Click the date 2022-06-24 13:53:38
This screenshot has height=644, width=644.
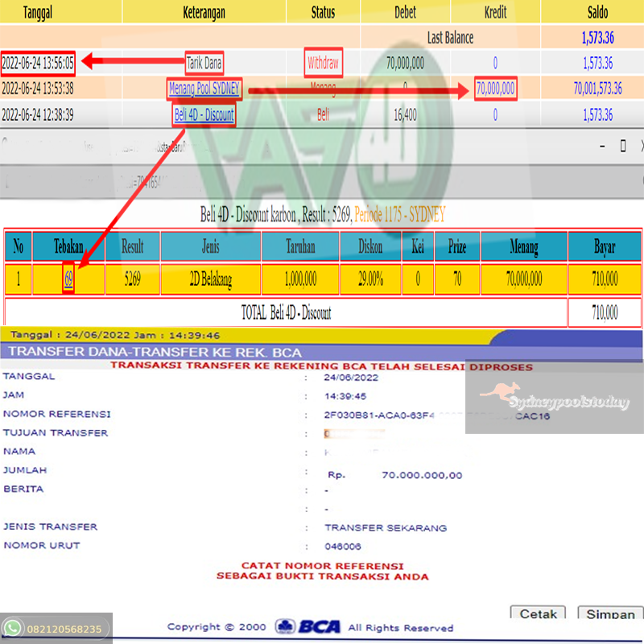pyautogui.click(x=38, y=89)
